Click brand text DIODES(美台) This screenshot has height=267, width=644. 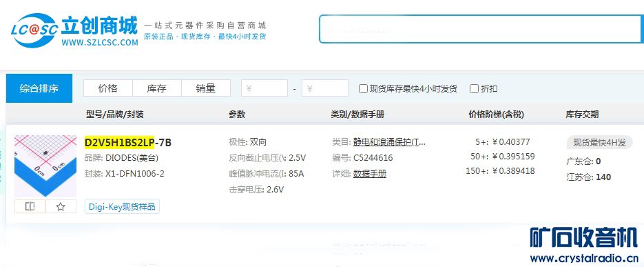[132, 158]
